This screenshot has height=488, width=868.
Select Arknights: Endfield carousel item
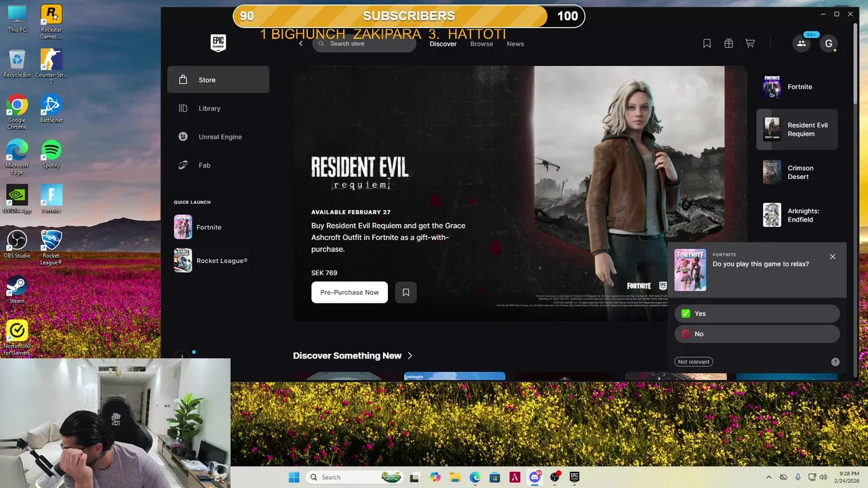[x=797, y=215]
